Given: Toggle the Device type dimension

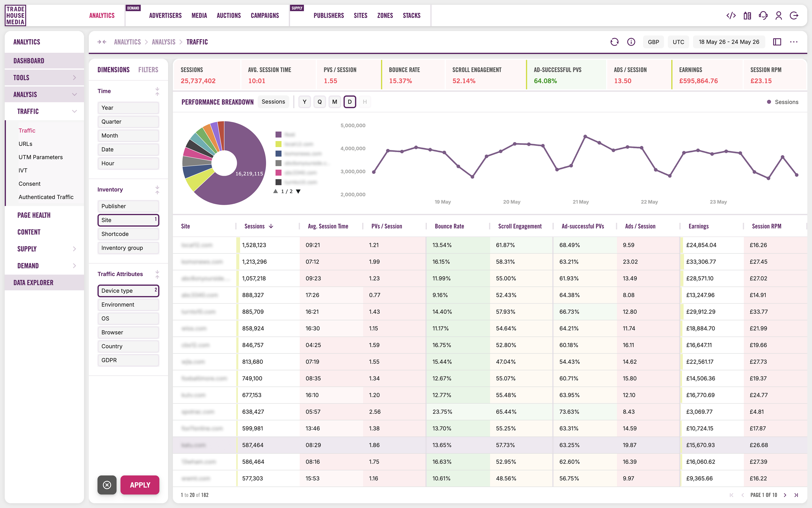Looking at the screenshot, I should click(128, 291).
